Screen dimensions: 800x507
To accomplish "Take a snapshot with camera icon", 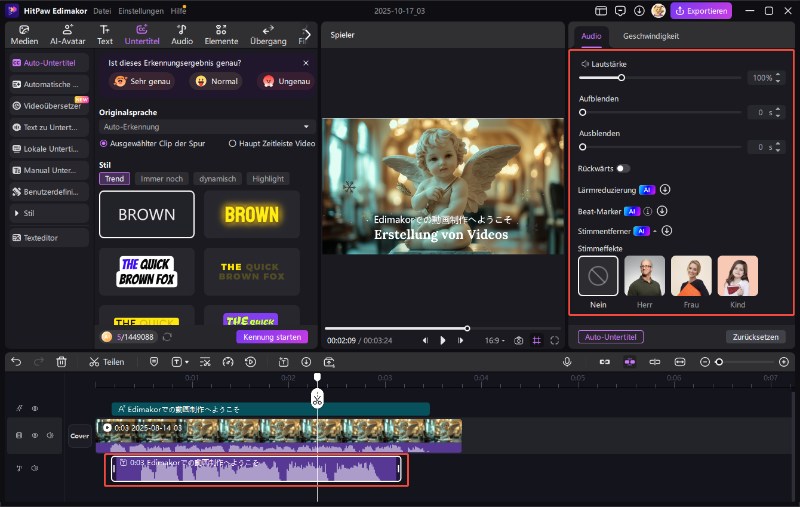I will coord(518,340).
